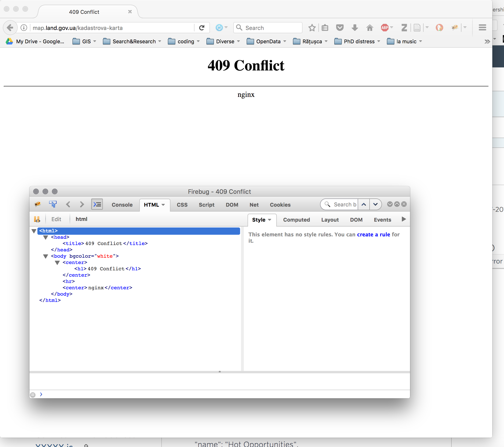
Task: Click the Firebug search box
Action: 344,204
